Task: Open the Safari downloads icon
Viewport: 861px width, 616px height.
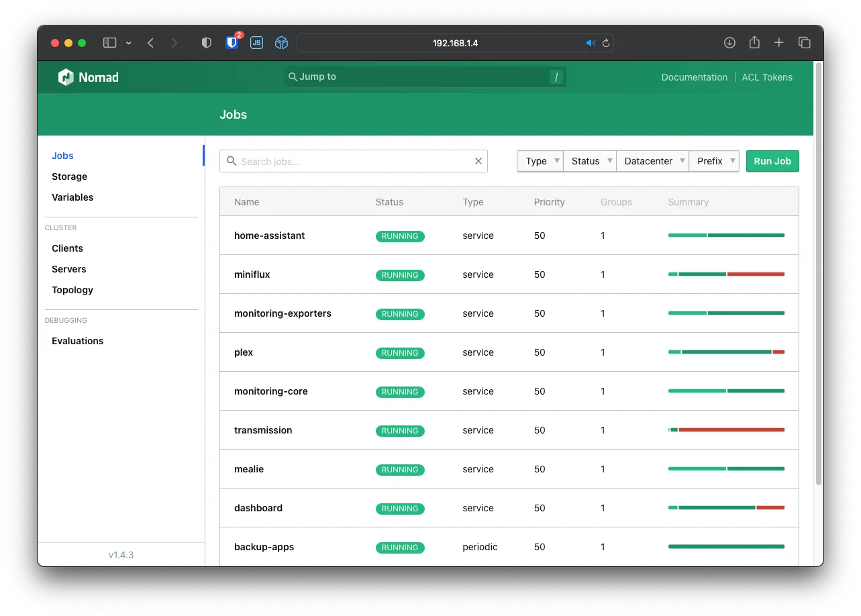Action: point(729,43)
